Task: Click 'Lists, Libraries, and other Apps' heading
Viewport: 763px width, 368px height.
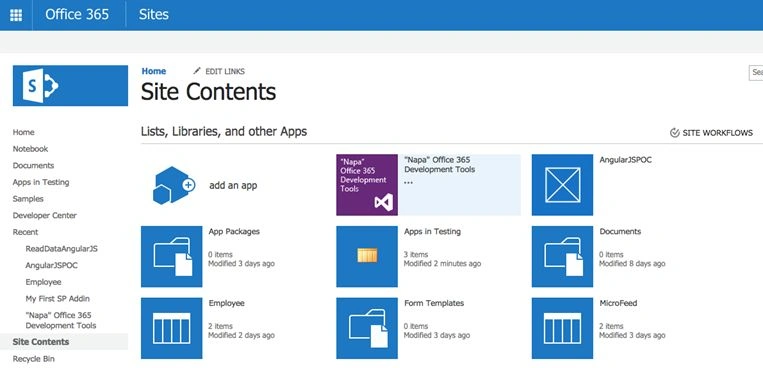Action: pos(224,131)
